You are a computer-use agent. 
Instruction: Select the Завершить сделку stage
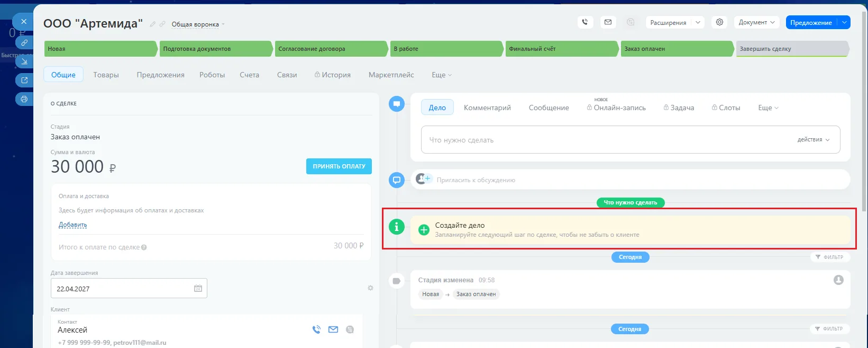point(792,49)
